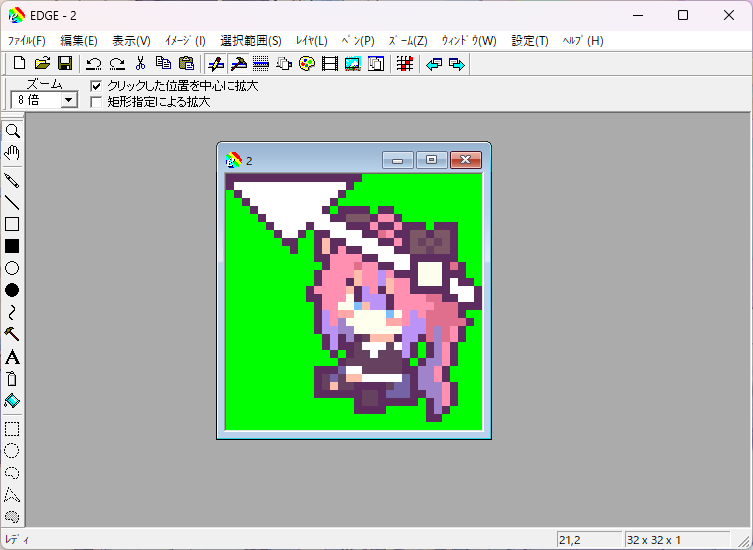Select the Paint bucket fill tool

[x=12, y=400]
